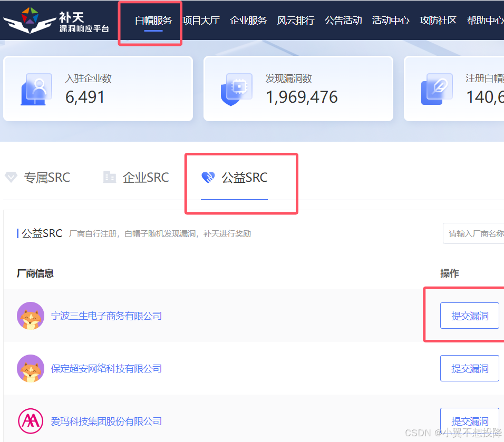Click 提交漏洞 for 宁波三生电子商务有限公司
Viewport: 504px width, 442px height.
470,316
